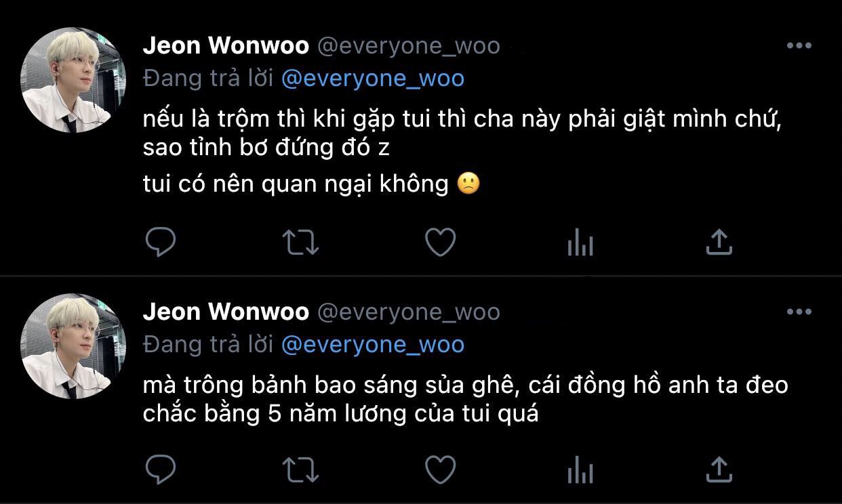This screenshot has height=504, width=842.
Task: Retweet the second tweet
Action: (300, 469)
